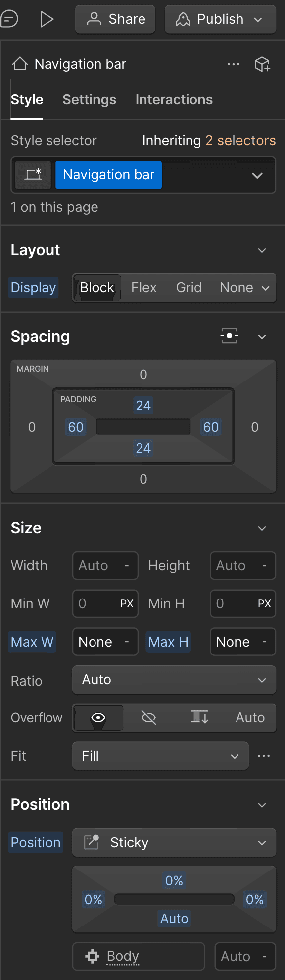Open the spacing edit mode icon in Spacing header

(x=229, y=336)
